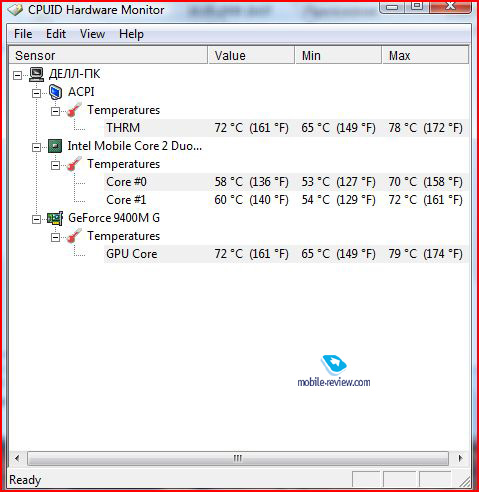Image resolution: width=479 pixels, height=492 pixels.
Task: Click the ACPI monitor icon
Action: (x=55, y=92)
